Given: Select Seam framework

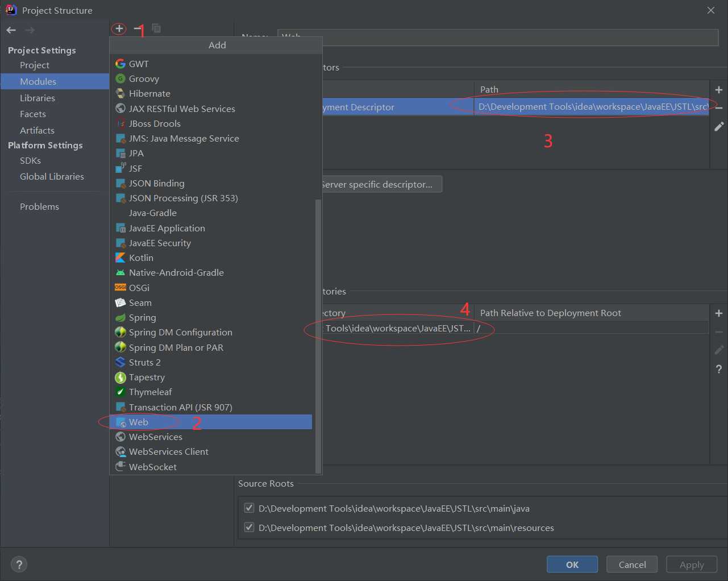Looking at the screenshot, I should pos(211,302).
